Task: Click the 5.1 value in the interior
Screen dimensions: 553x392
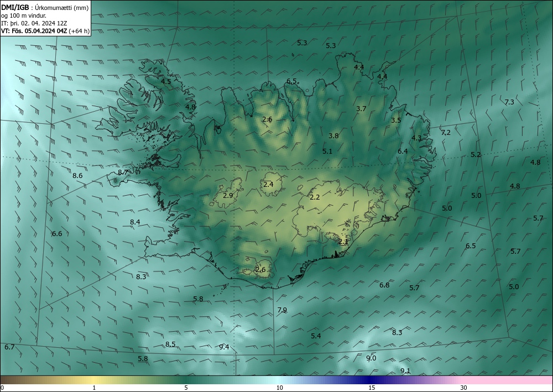Action: click(327, 151)
